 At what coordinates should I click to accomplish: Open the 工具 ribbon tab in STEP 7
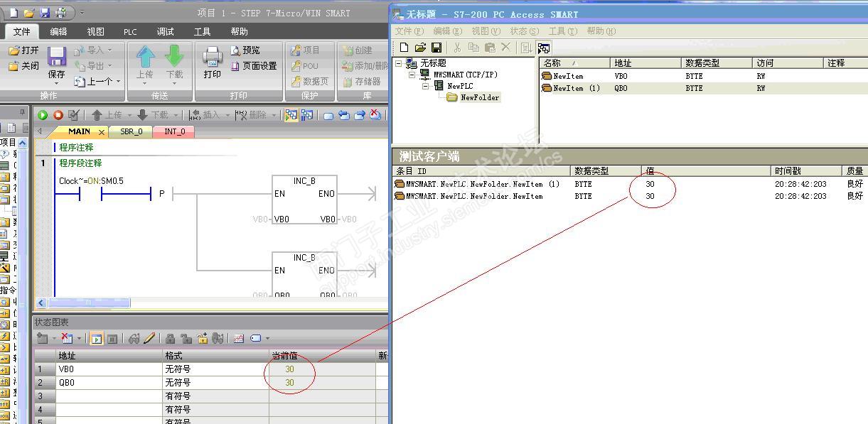click(202, 31)
